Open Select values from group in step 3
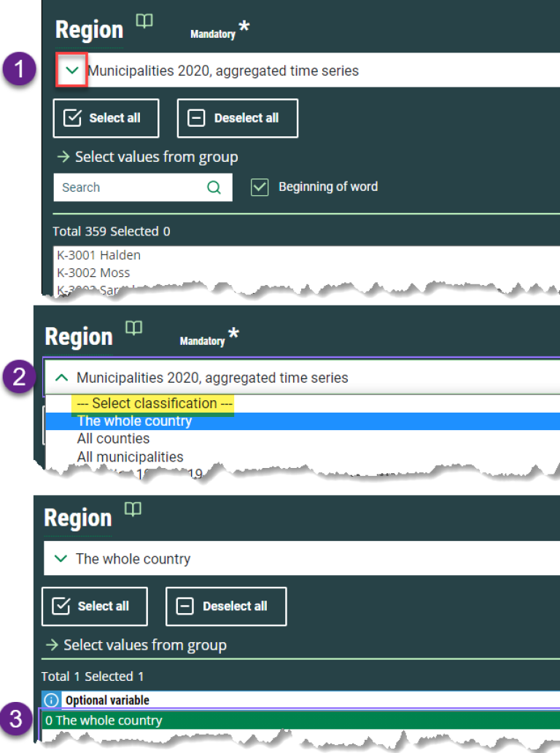Screen dimensions: 560x753 144,645
